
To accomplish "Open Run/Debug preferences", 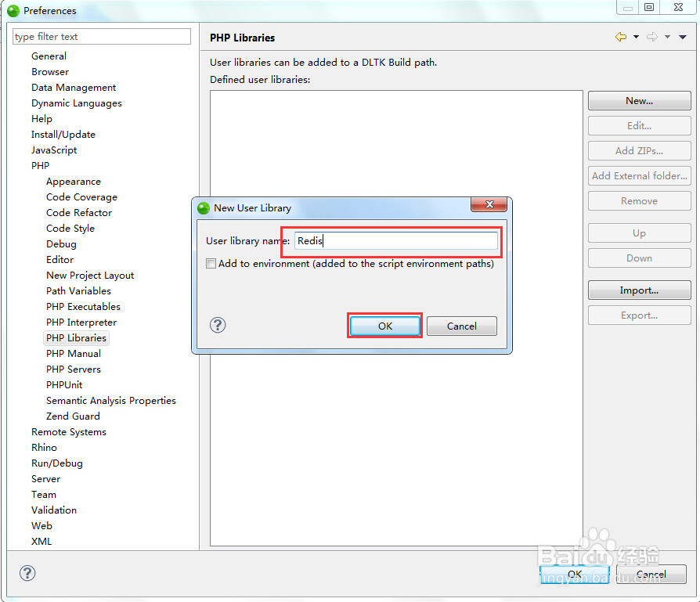I will pos(56,463).
